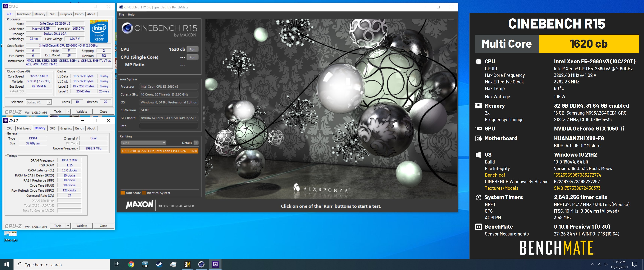This screenshot has width=644, height=270.
Task: Click the 1620 cb multi core score banner
Action: 589,44
